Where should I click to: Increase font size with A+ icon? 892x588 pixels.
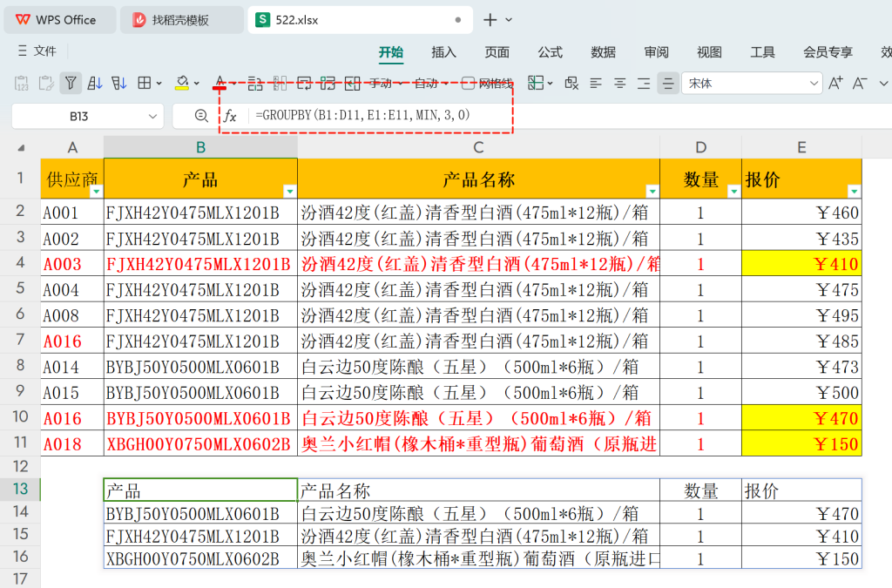click(835, 84)
